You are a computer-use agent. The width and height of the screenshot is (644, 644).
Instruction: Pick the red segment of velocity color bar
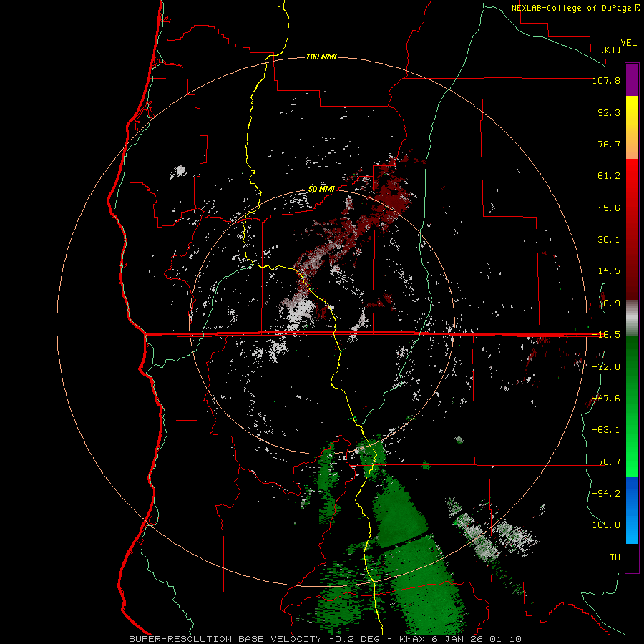tap(632, 229)
